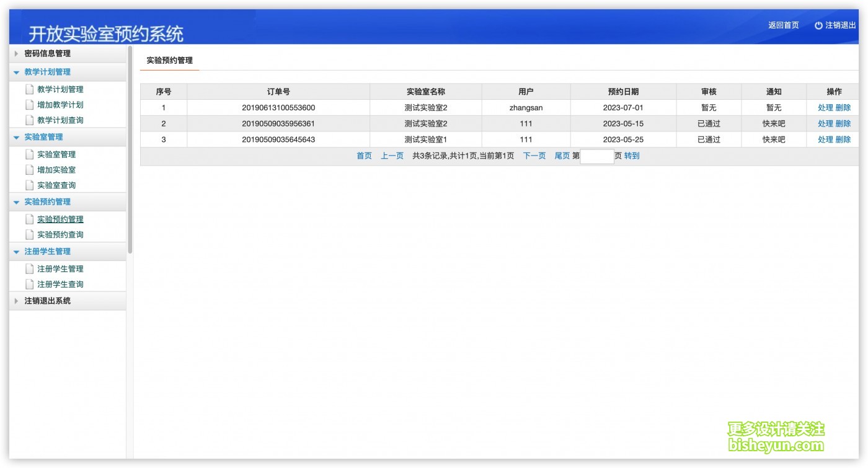Viewport: 868px width, 468px height.
Task: Expand the 注销退出系统 section
Action: point(47,301)
